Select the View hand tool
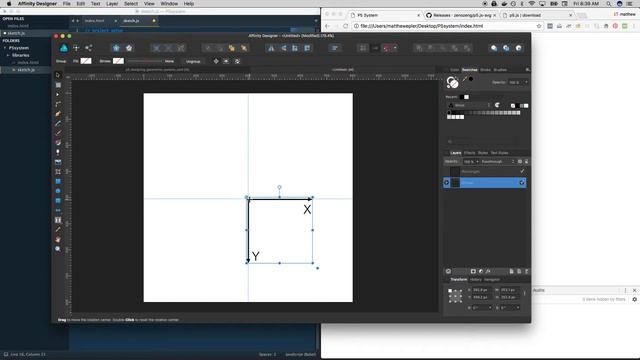Viewport: 640px width, 360px height. [58, 239]
